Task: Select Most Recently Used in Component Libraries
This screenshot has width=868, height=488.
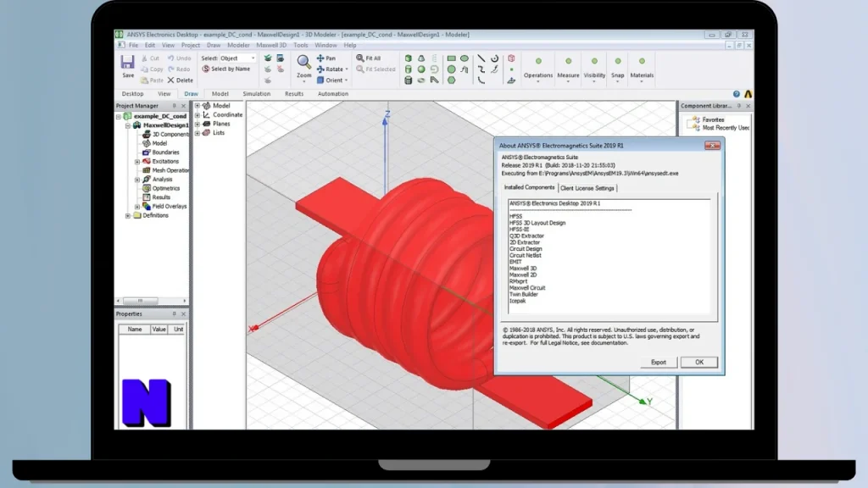Action: coord(726,128)
